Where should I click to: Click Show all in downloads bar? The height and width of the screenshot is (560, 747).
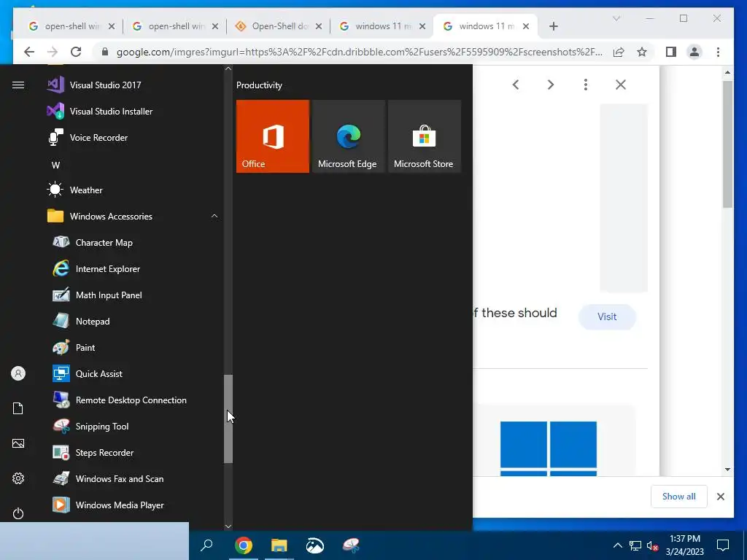click(679, 496)
